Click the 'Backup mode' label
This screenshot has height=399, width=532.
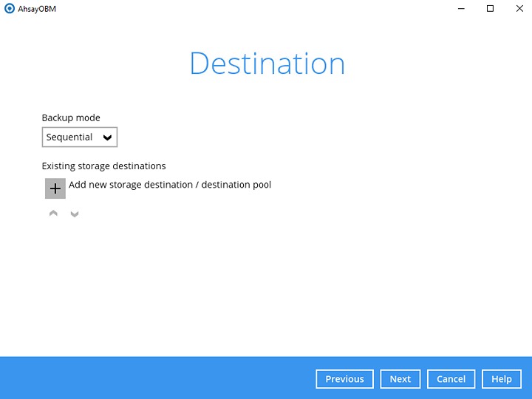click(x=71, y=117)
